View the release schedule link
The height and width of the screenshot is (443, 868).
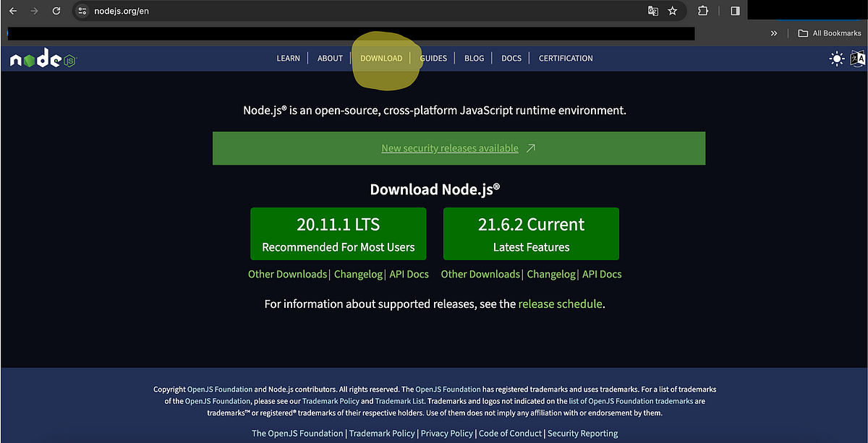560,304
